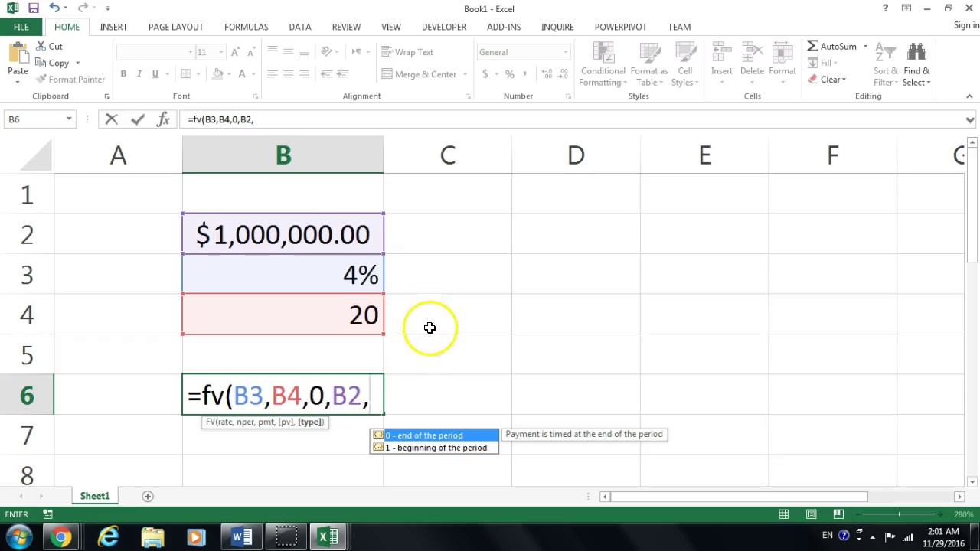
Task: Click inside the formula bar text
Action: [220, 119]
